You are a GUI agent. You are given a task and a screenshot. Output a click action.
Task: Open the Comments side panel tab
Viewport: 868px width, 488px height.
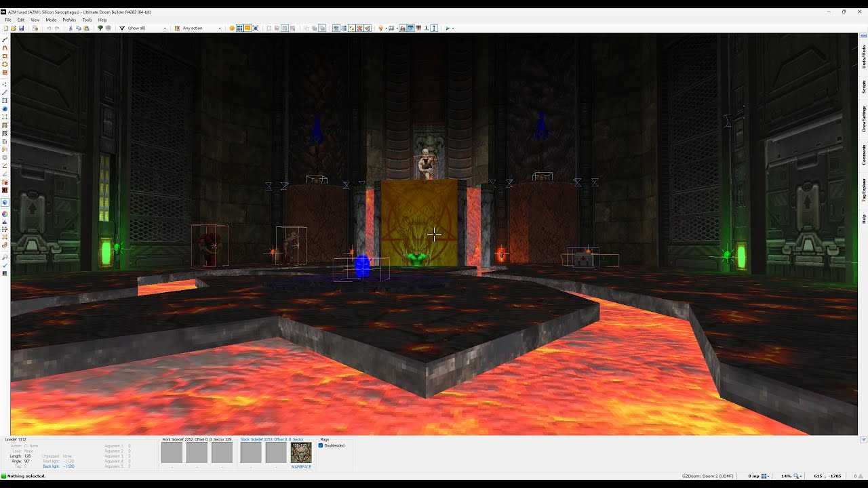pos(864,155)
